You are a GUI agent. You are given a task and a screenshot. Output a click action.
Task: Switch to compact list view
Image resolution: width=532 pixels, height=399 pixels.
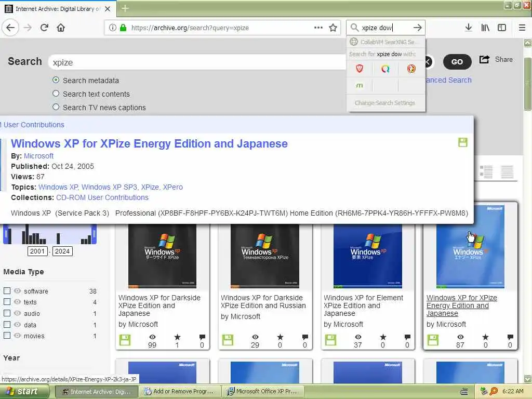tap(507, 172)
